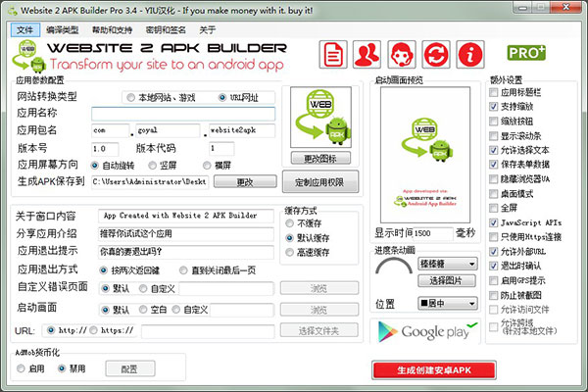Click the 更改图标 button

pos(320,159)
